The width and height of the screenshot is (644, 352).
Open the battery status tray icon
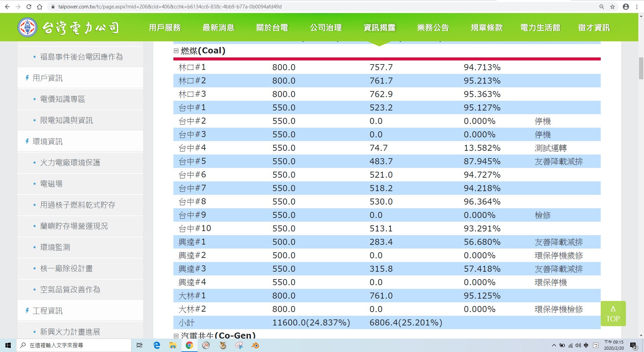click(x=562, y=345)
